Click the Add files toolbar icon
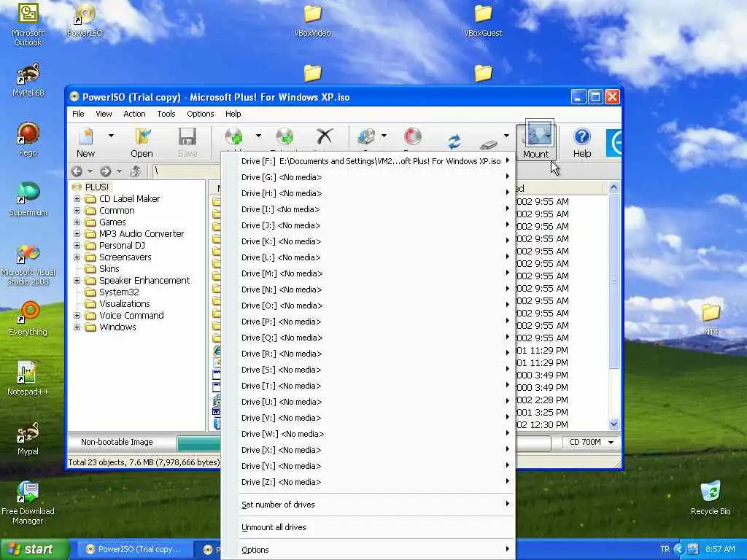This screenshot has width=747, height=560. [234, 136]
